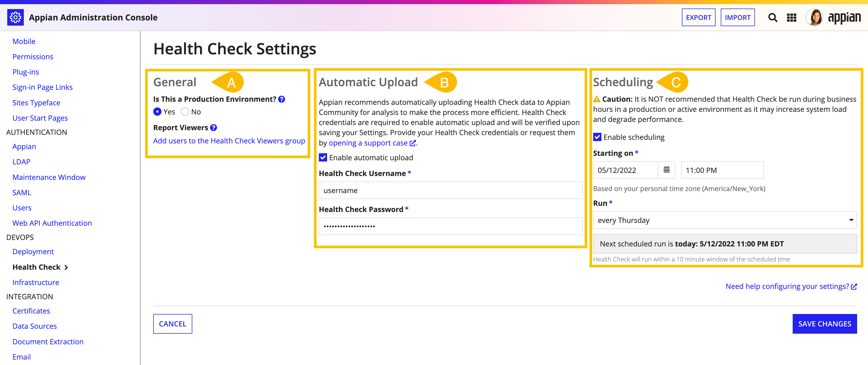This screenshot has height=365, width=868.
Task: Click the Administration Console gear icon
Action: click(16, 18)
